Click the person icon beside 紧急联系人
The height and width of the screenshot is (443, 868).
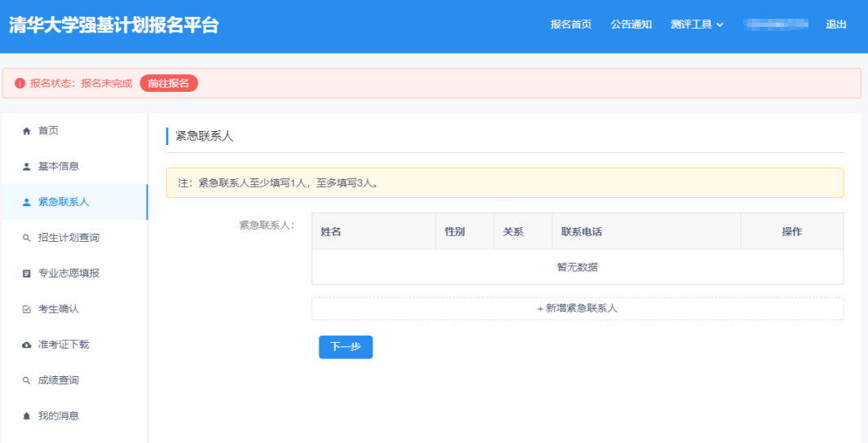pos(26,202)
